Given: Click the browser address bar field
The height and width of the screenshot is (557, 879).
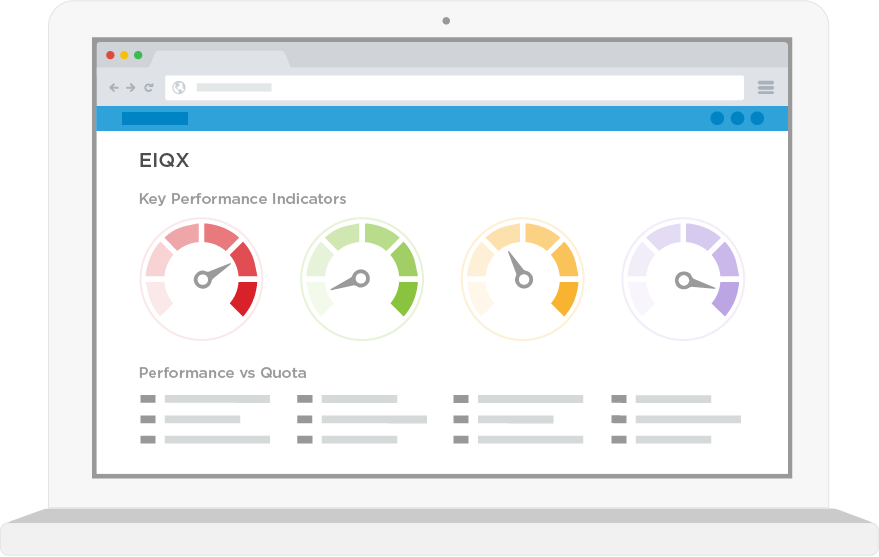Looking at the screenshot, I should [x=454, y=88].
